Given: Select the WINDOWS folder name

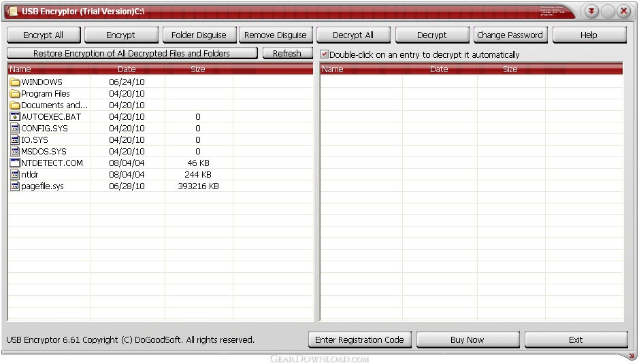Looking at the screenshot, I should click(42, 82).
